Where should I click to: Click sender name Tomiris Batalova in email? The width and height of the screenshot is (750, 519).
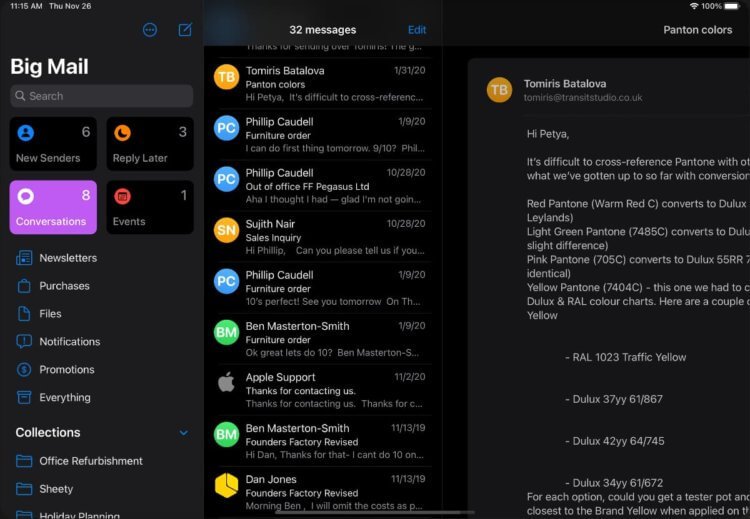[565, 84]
